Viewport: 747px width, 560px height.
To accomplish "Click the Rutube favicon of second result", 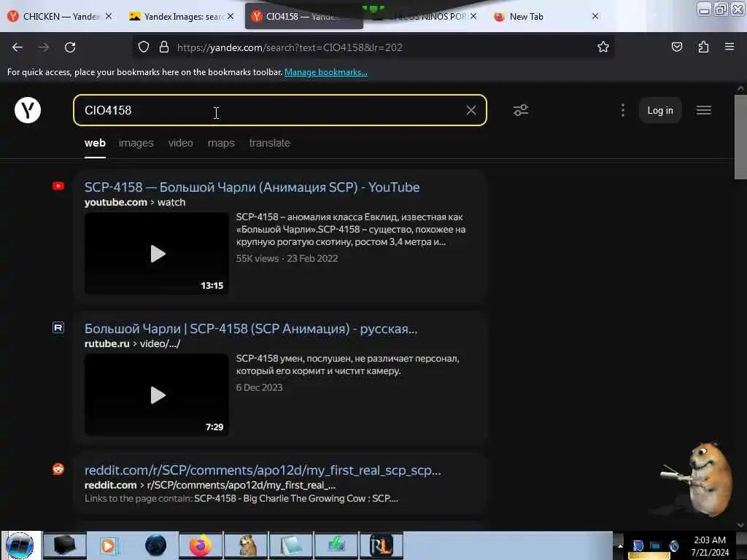I will [x=58, y=327].
